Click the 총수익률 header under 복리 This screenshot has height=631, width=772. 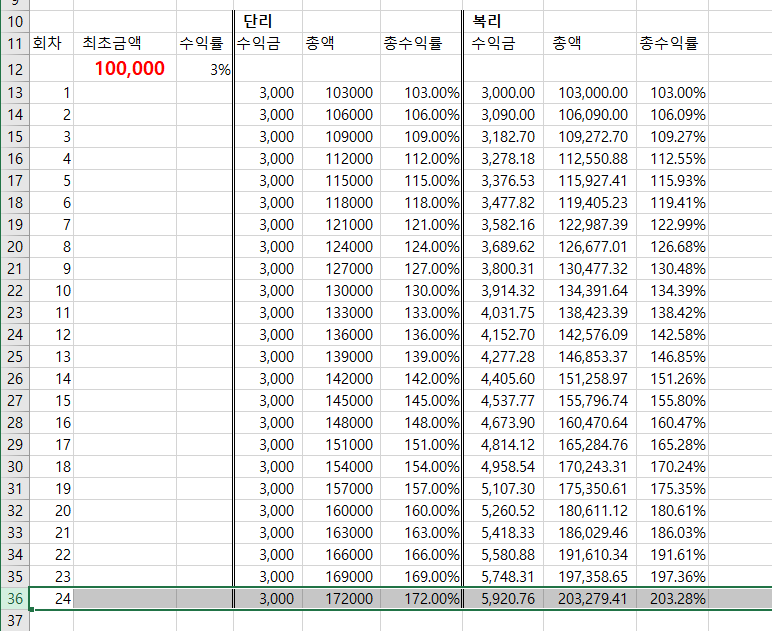click(x=673, y=43)
